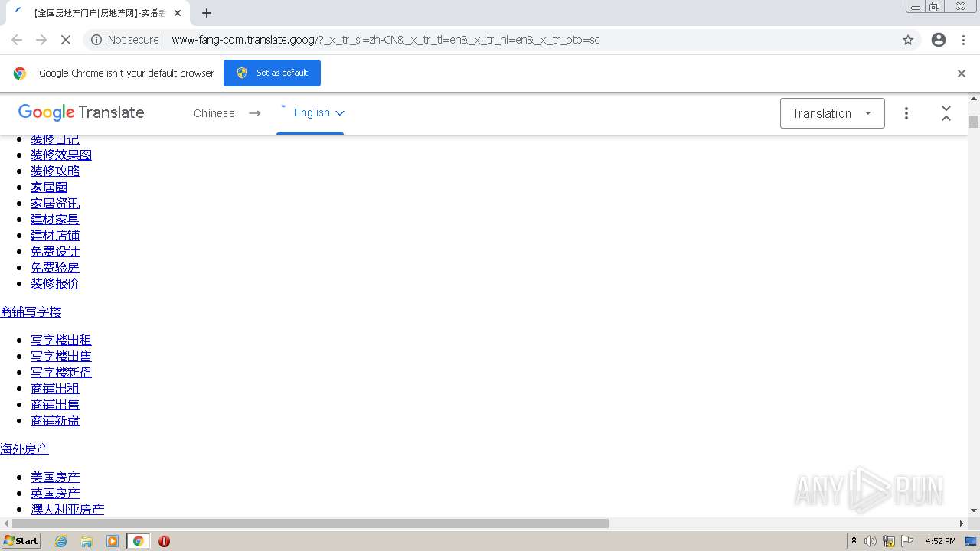Click the horizontal scrollbar thumb

click(310, 523)
